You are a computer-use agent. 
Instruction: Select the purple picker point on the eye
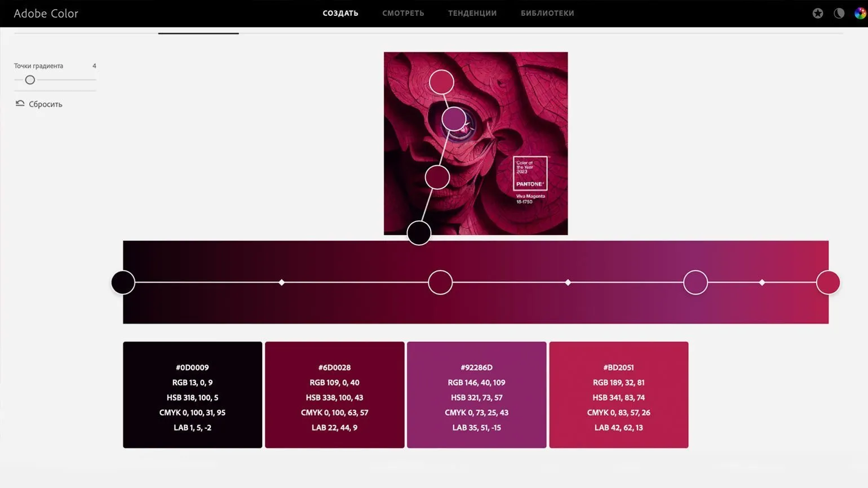pos(454,119)
